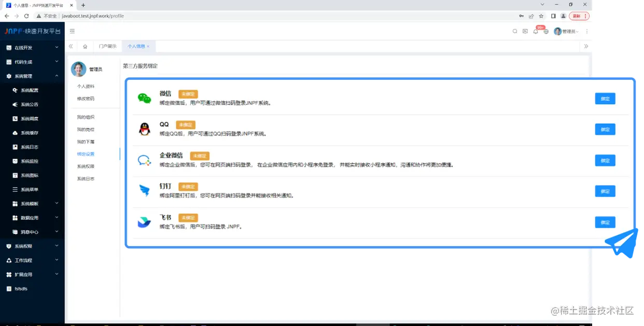Image resolution: width=644 pixels, height=326 pixels.
Task: Select 绑定设置 in profile menu
Action: (86, 154)
